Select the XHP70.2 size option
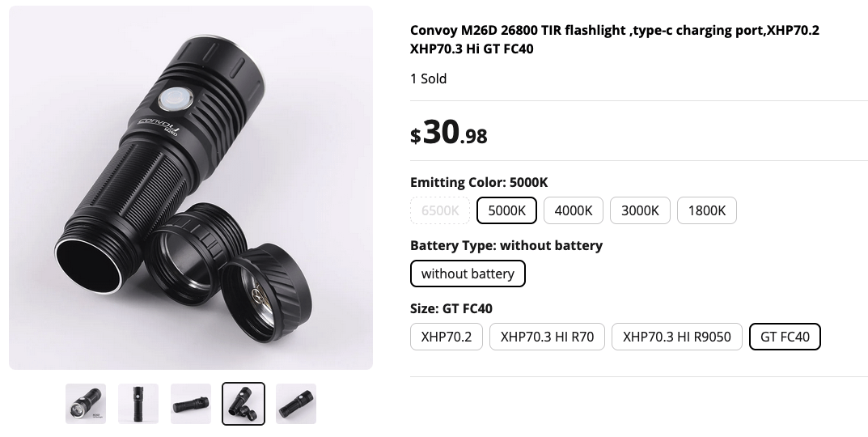This screenshot has width=868, height=437. [447, 337]
